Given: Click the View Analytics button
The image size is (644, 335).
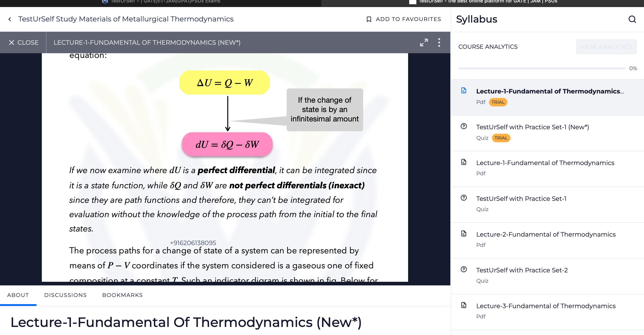Looking at the screenshot, I should point(606,47).
